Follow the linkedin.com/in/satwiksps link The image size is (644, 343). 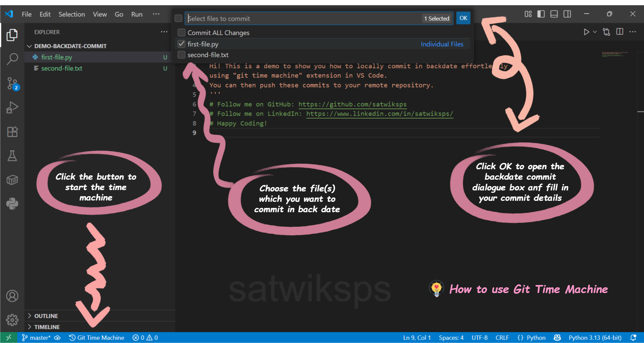[379, 114]
